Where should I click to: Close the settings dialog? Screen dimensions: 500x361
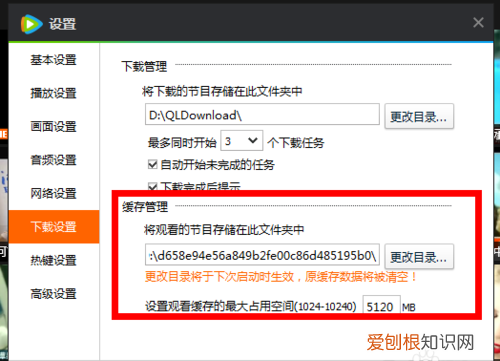coord(478,23)
